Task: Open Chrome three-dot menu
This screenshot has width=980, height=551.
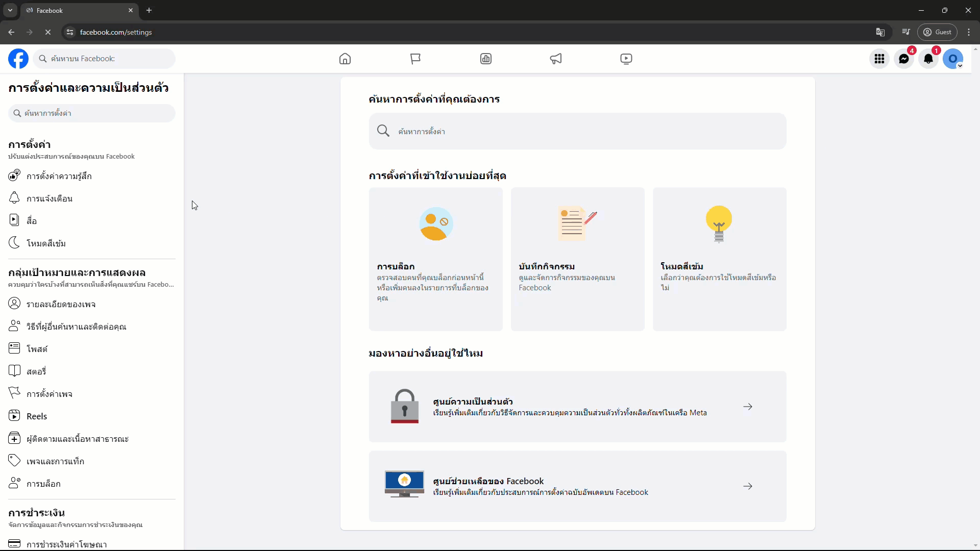Action: click(969, 32)
